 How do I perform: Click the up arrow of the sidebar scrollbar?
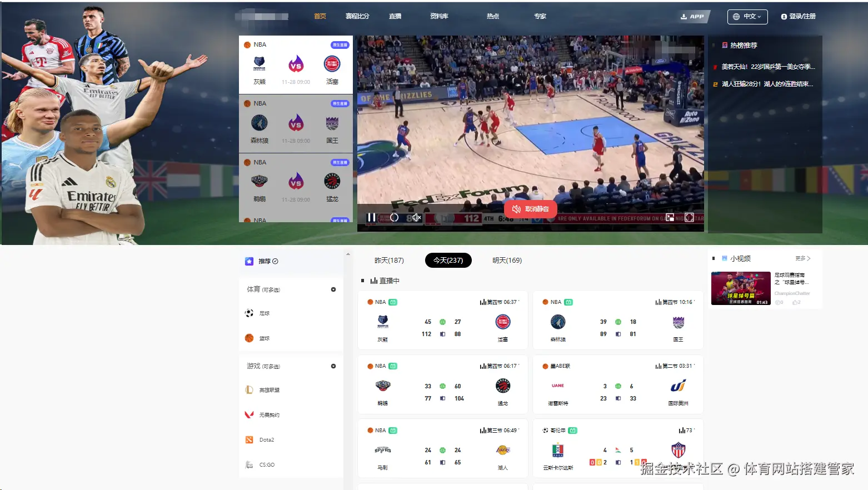348,254
